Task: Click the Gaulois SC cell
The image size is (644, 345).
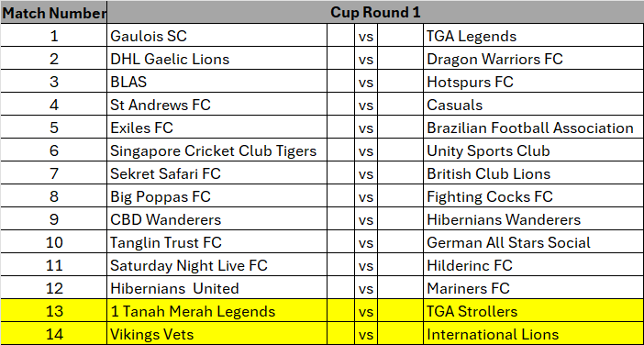Action: tap(217, 35)
